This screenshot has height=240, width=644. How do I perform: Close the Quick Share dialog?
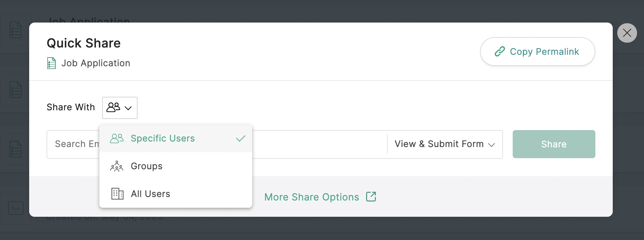click(627, 33)
